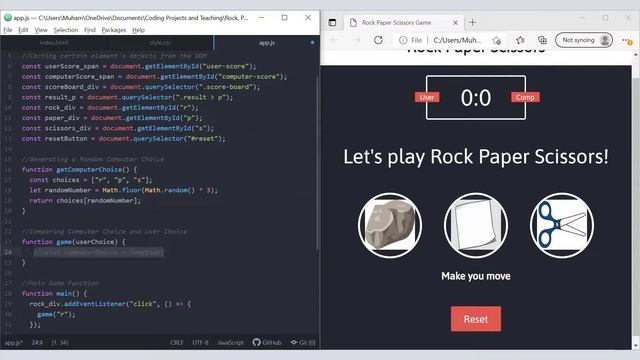Open the Favorites list icon

coord(520,40)
